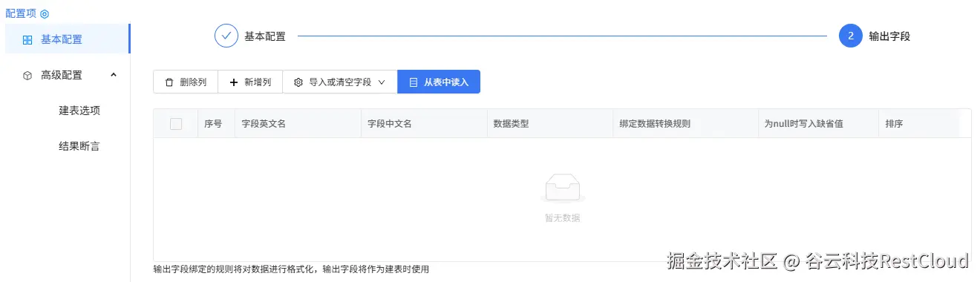
Task: Open the 导入或清空字段 dropdown
Action: pos(340,82)
